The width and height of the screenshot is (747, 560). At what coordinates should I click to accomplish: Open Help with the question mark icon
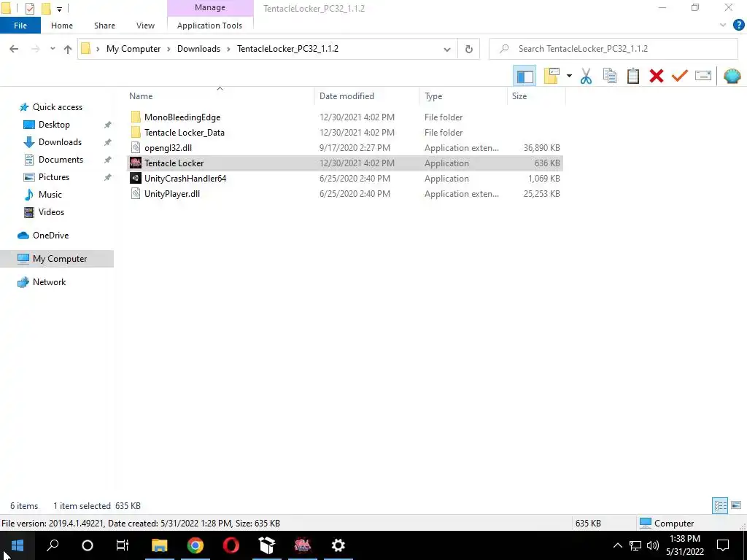(738, 26)
